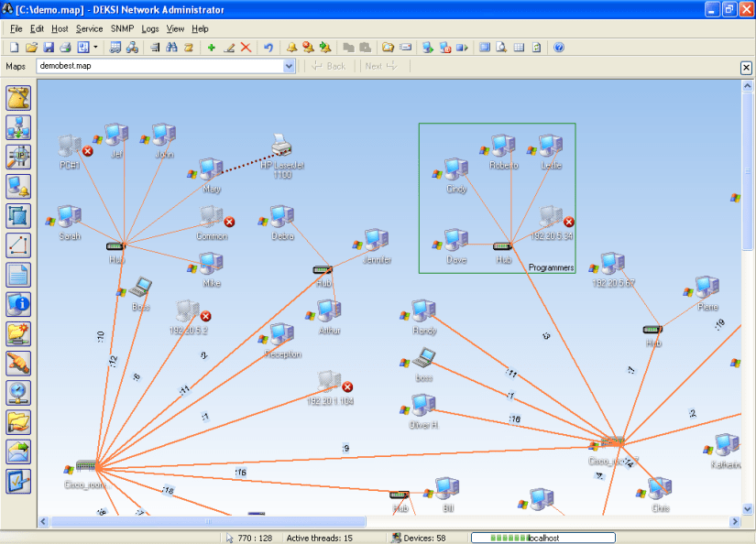Image resolution: width=756 pixels, height=544 pixels.
Task: Open the SNMP menu
Action: 122,29
